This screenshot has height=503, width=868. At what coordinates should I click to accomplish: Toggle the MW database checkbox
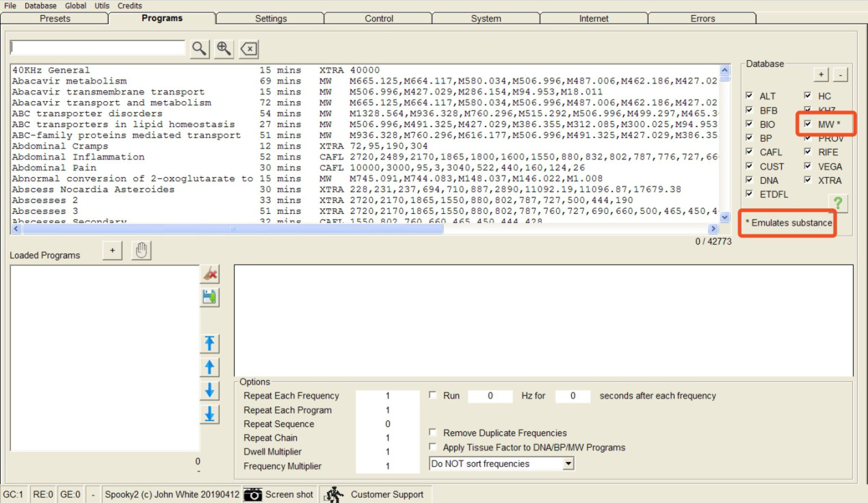pyautogui.click(x=808, y=124)
